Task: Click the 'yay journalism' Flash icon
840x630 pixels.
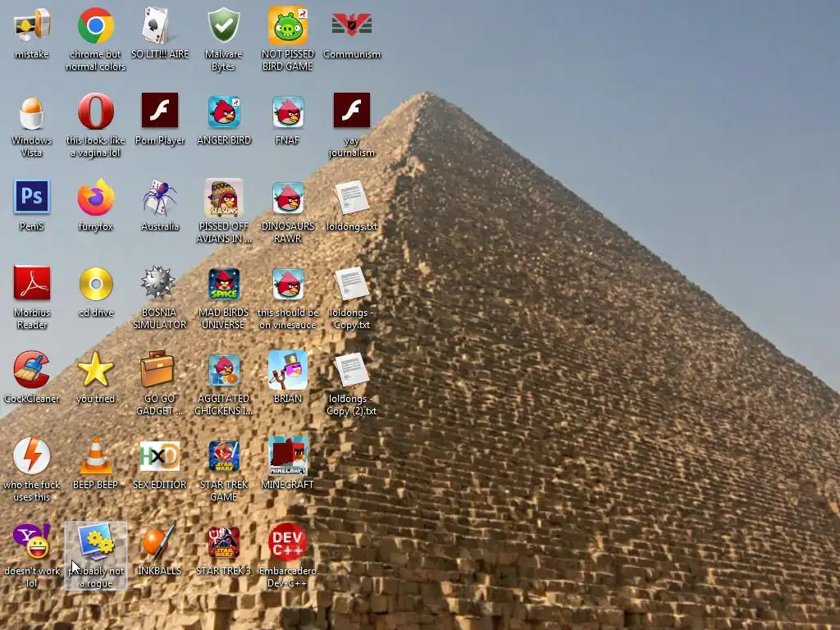Action: 351,111
